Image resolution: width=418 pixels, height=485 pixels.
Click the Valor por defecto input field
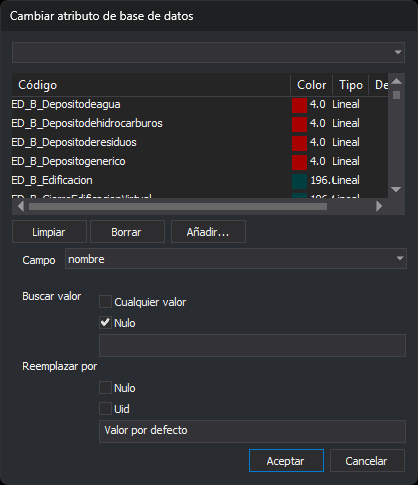pos(252,431)
